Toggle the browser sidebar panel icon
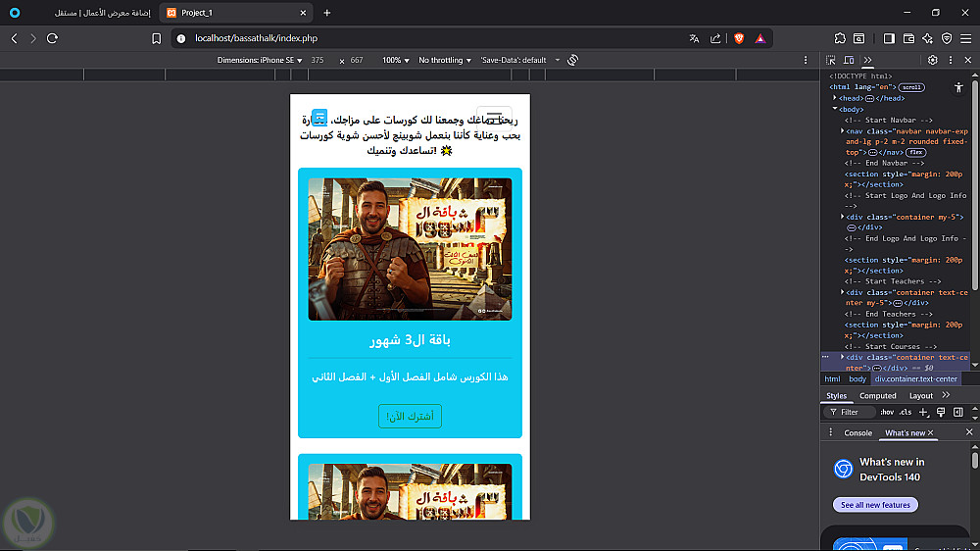The width and height of the screenshot is (980, 551). [889, 38]
